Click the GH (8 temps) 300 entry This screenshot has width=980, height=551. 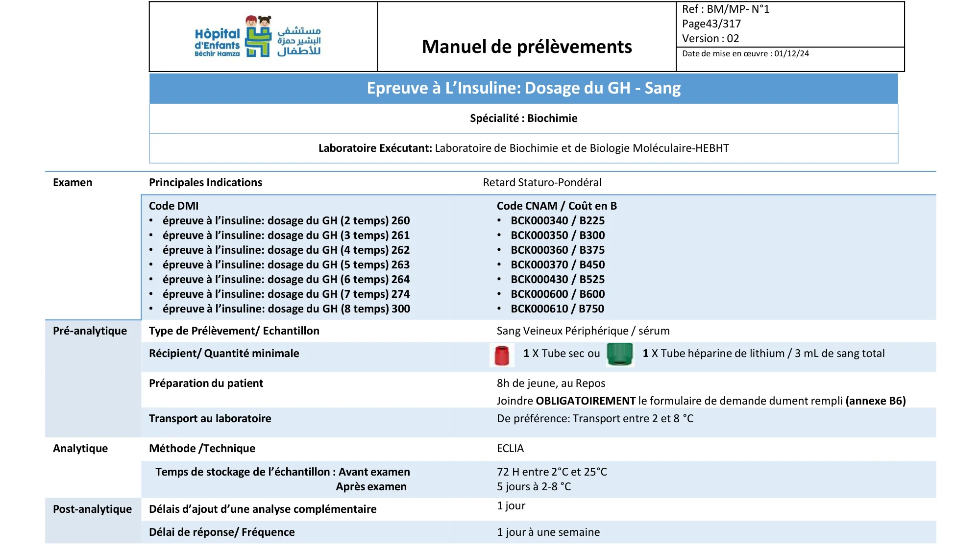click(x=286, y=309)
